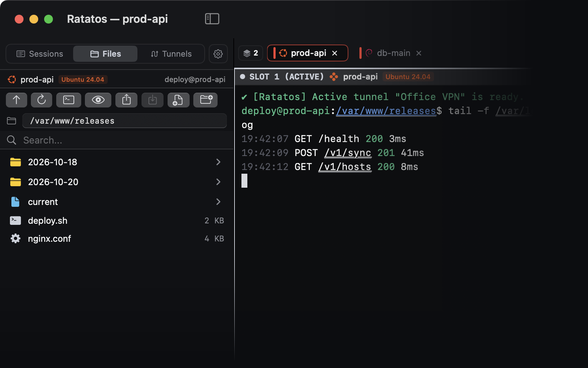Click the 4 KB size of nginx.conf
This screenshot has height=368, width=588.
point(214,238)
